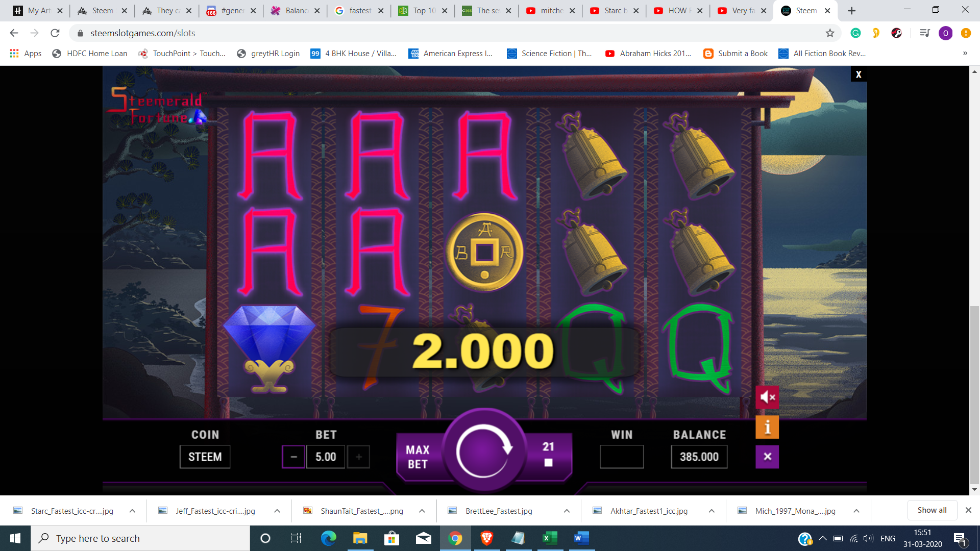Viewport: 980px width, 551px height.
Task: Increase bet with the plus button
Action: pyautogui.click(x=359, y=457)
